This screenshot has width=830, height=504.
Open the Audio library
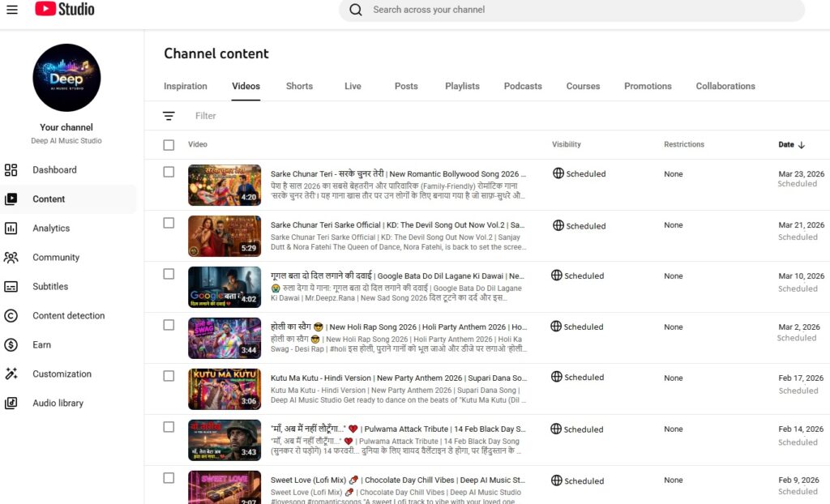(58, 404)
